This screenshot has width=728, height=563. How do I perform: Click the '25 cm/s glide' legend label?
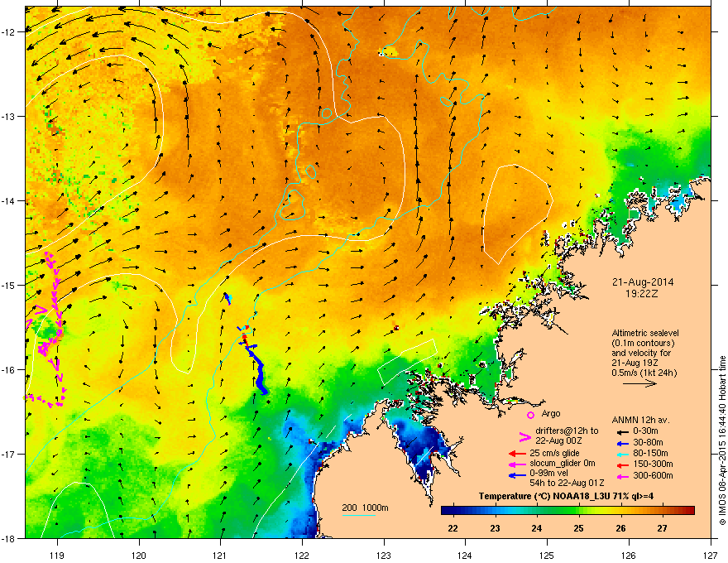click(554, 453)
